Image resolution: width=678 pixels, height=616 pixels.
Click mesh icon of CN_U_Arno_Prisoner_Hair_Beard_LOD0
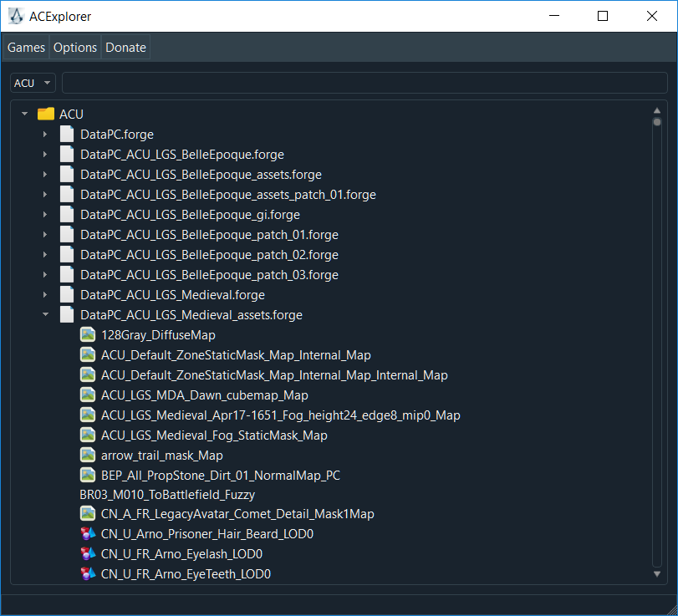(88, 534)
